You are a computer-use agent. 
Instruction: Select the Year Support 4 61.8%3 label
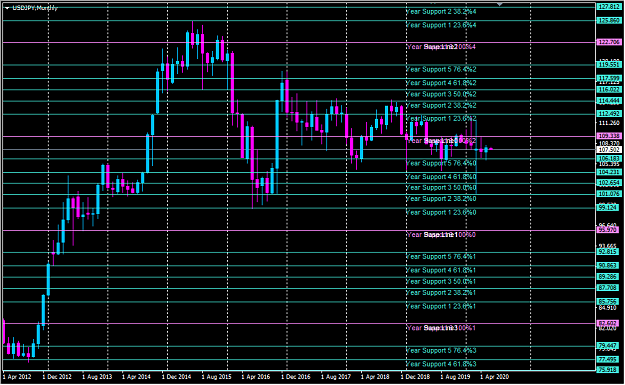click(441, 364)
